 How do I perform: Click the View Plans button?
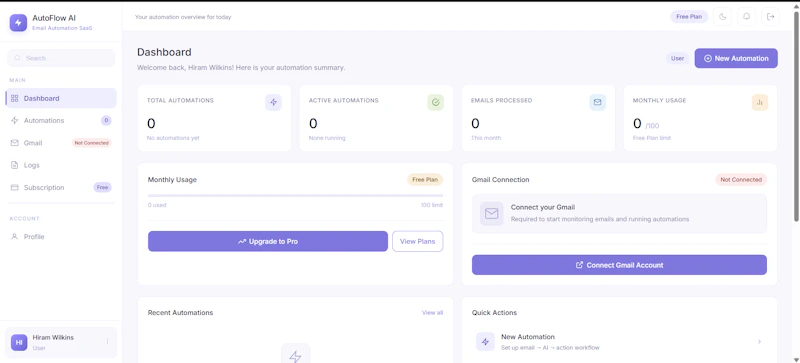417,241
